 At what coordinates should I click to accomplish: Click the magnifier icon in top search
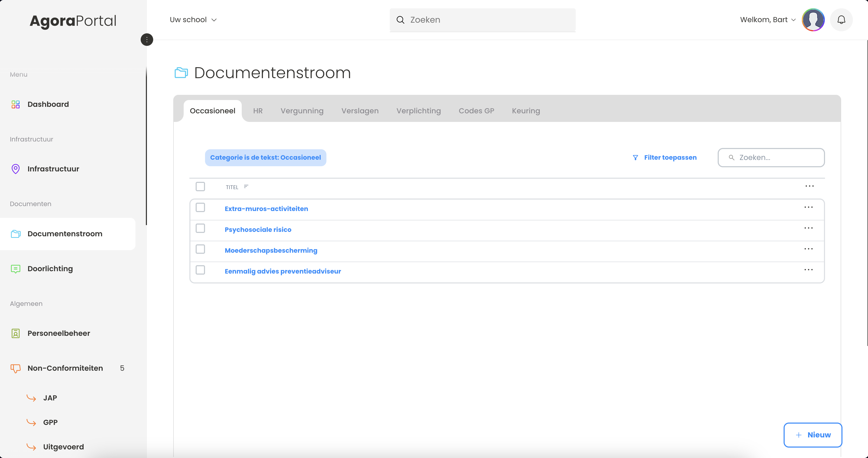point(400,20)
